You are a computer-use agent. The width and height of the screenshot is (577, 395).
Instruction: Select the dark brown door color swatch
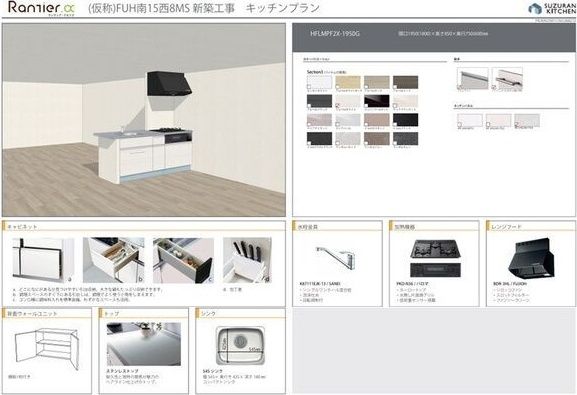(x=405, y=82)
